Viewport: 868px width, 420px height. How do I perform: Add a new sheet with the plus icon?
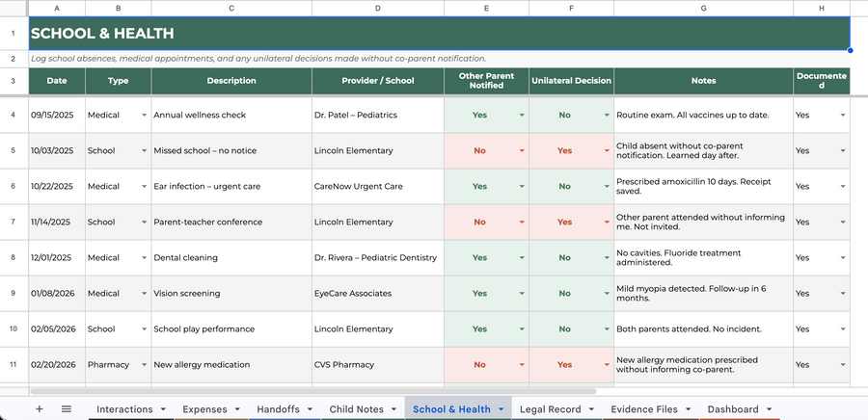pyautogui.click(x=40, y=409)
